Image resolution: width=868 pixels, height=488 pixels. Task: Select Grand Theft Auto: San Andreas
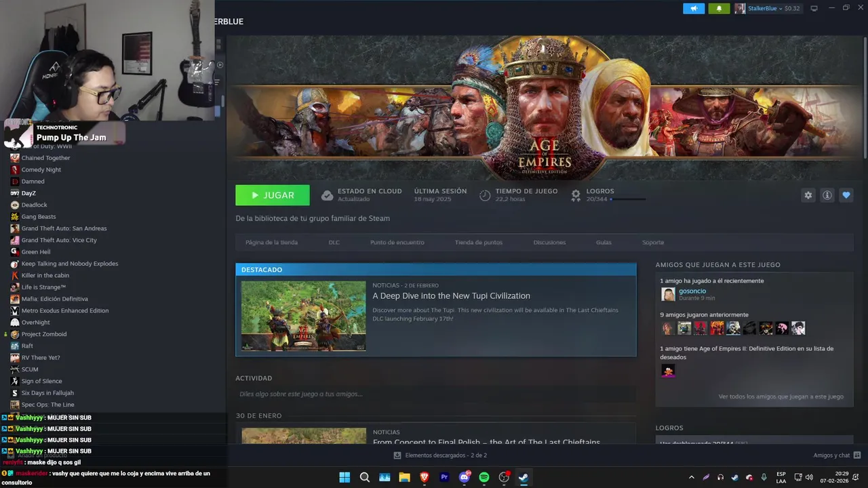(x=64, y=228)
